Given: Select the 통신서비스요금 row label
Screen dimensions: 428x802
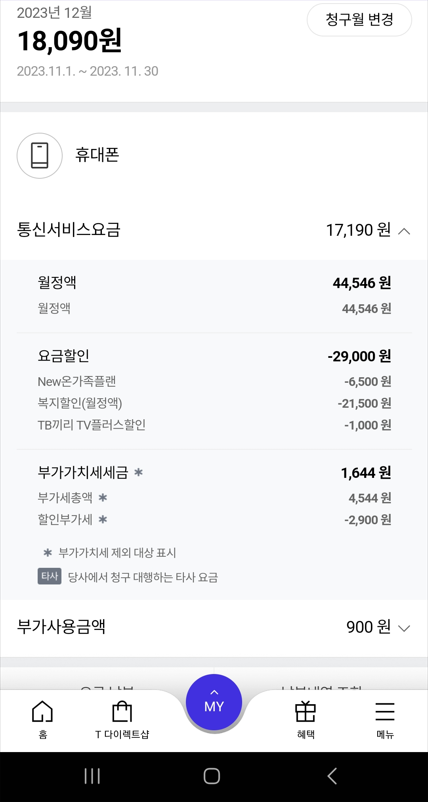Looking at the screenshot, I should pos(69,230).
